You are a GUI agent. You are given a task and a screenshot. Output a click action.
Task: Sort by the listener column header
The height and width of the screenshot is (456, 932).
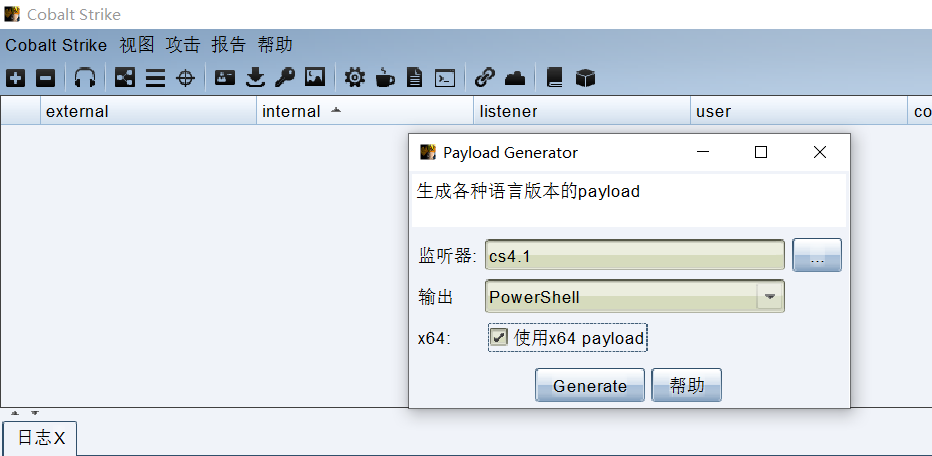[582, 111]
